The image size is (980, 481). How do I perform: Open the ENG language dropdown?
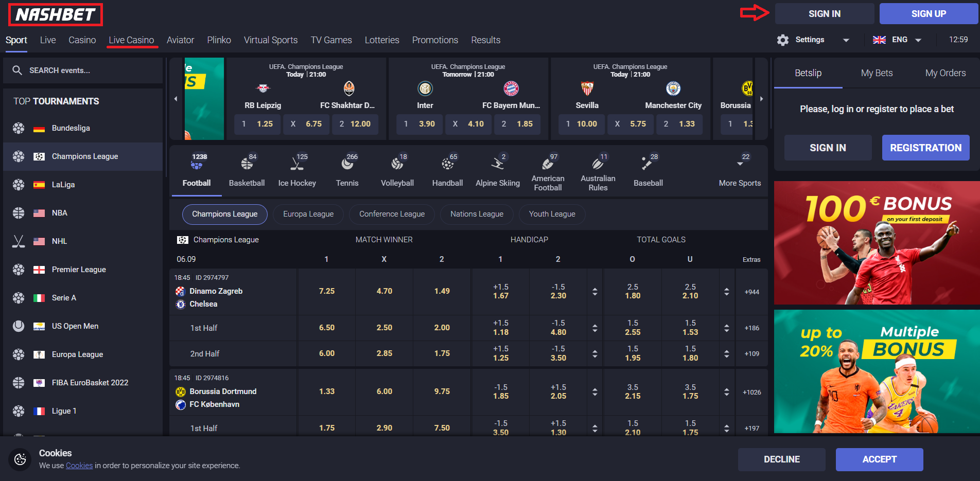point(918,40)
